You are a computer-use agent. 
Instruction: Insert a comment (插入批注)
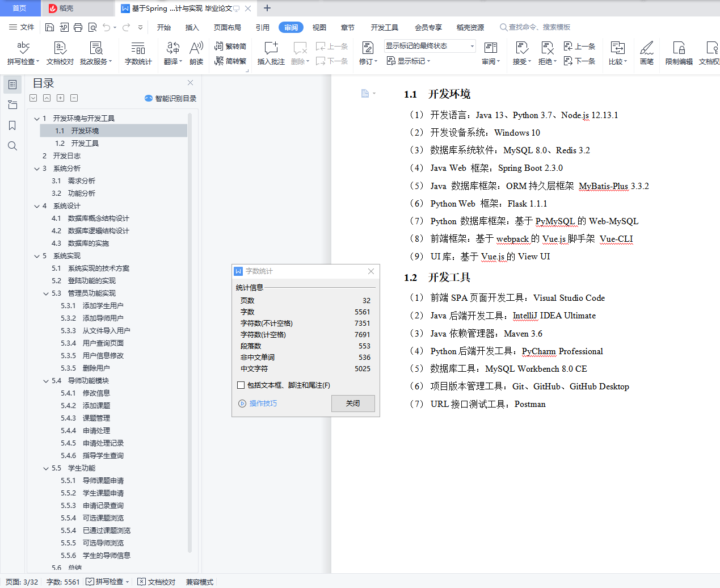click(x=271, y=53)
